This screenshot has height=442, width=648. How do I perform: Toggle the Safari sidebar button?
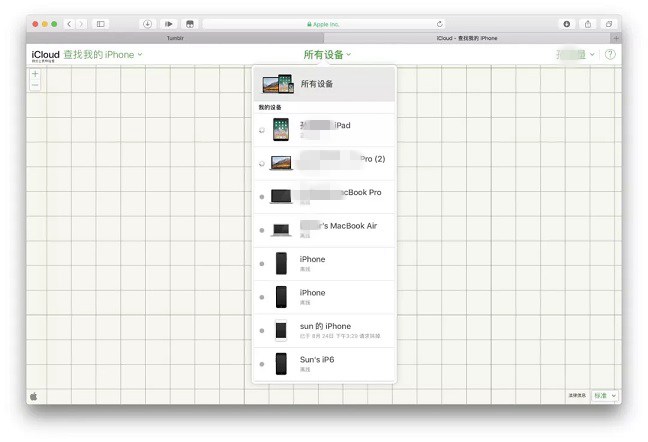101,23
